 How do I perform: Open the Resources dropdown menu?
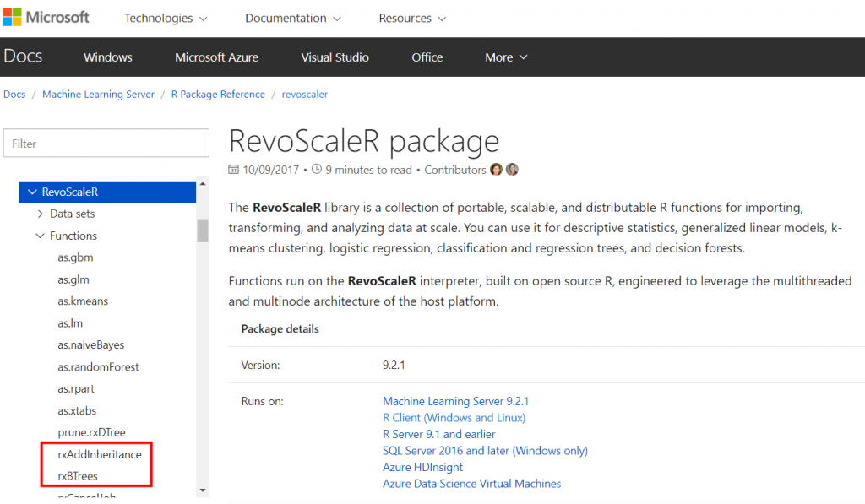[x=412, y=19]
